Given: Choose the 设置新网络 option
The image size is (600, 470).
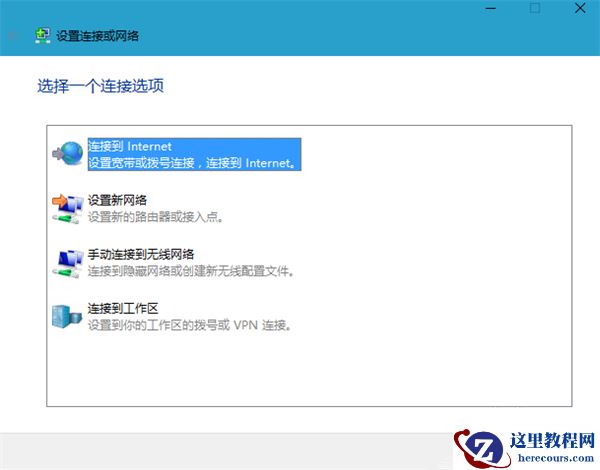Looking at the screenshot, I should coord(117,200).
